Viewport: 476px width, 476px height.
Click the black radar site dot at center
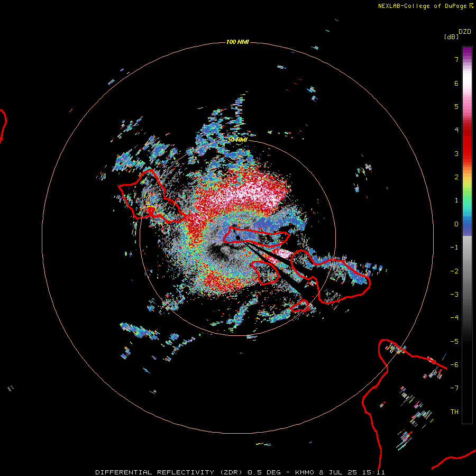[238, 237]
